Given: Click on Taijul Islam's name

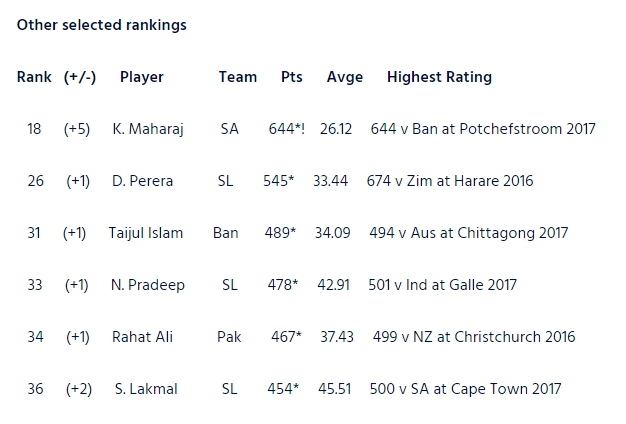Looking at the screenshot, I should coord(146,233).
